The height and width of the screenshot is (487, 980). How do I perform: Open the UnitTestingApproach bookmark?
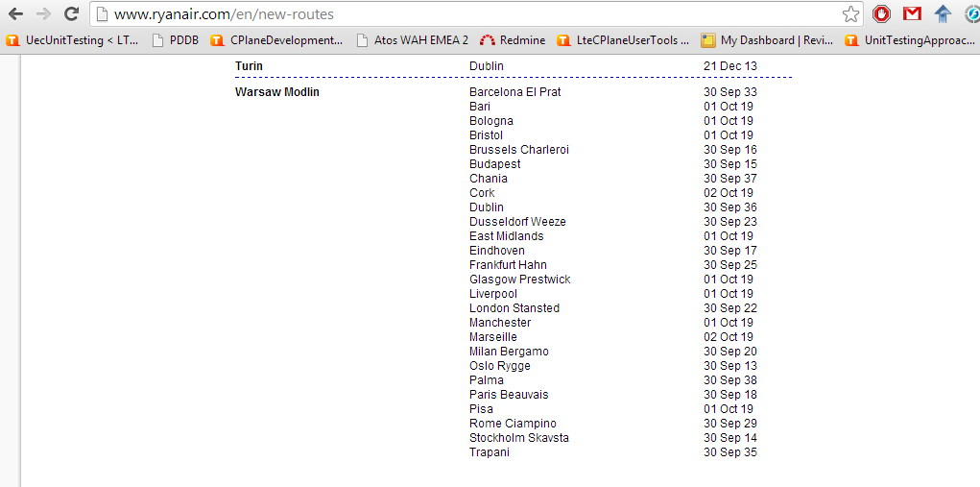[910, 40]
